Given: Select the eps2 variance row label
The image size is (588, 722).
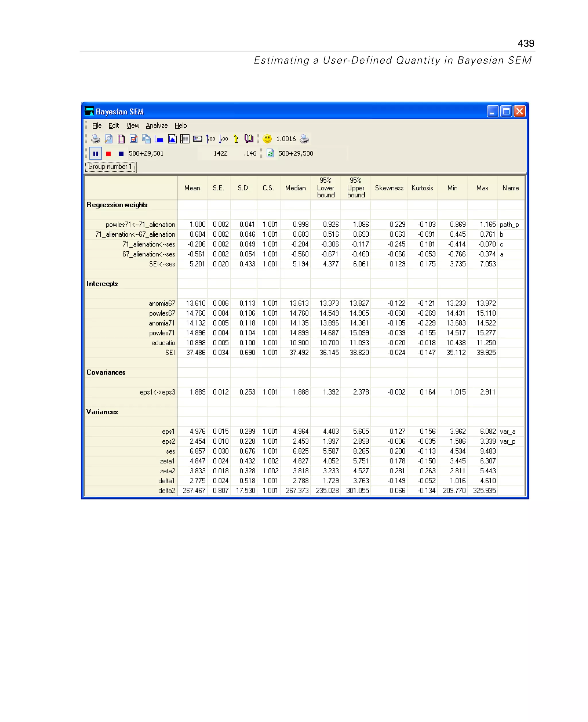Looking at the screenshot, I should [x=168, y=441].
